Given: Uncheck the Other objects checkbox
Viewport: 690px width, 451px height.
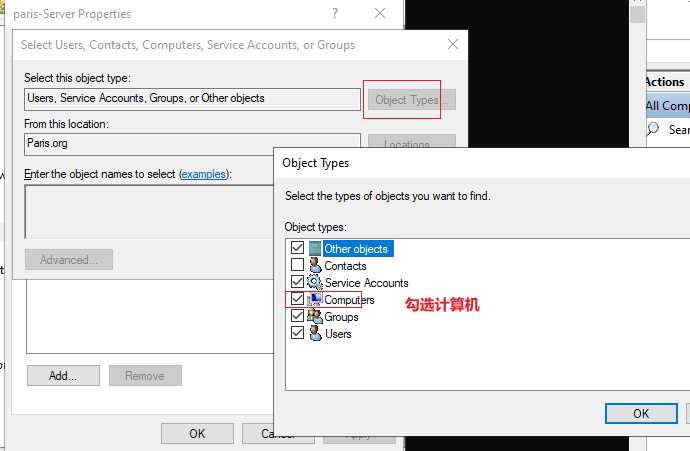Looking at the screenshot, I should [297, 248].
